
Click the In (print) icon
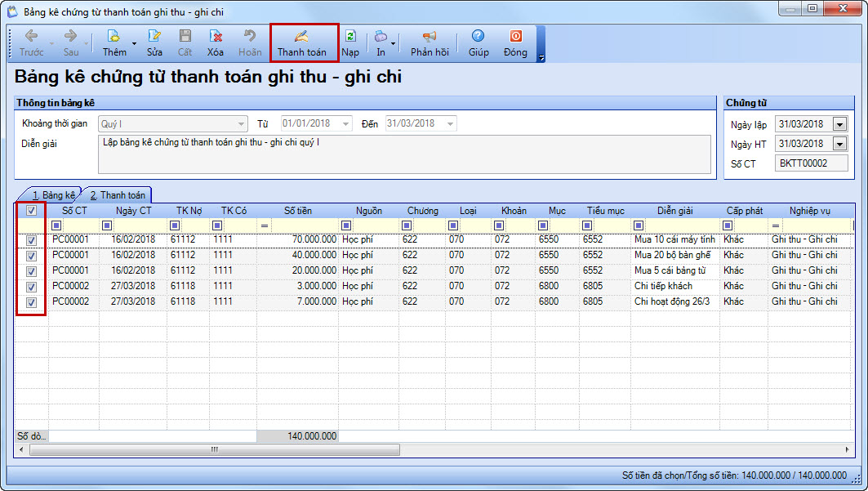[381, 36]
